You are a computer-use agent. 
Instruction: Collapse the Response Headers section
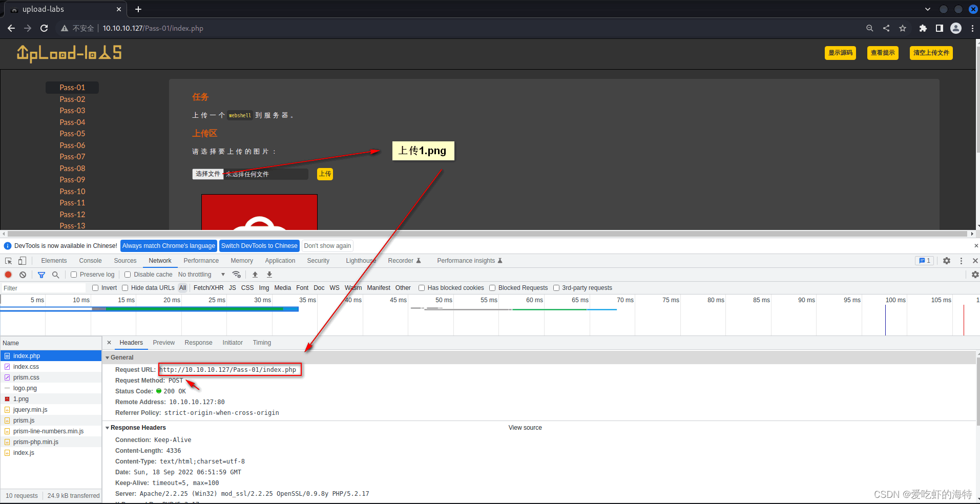point(108,427)
